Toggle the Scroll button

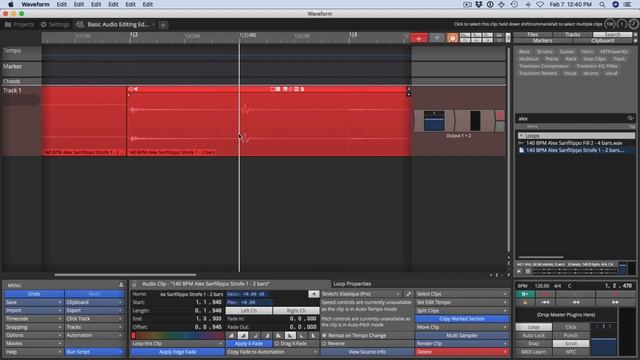571,343
